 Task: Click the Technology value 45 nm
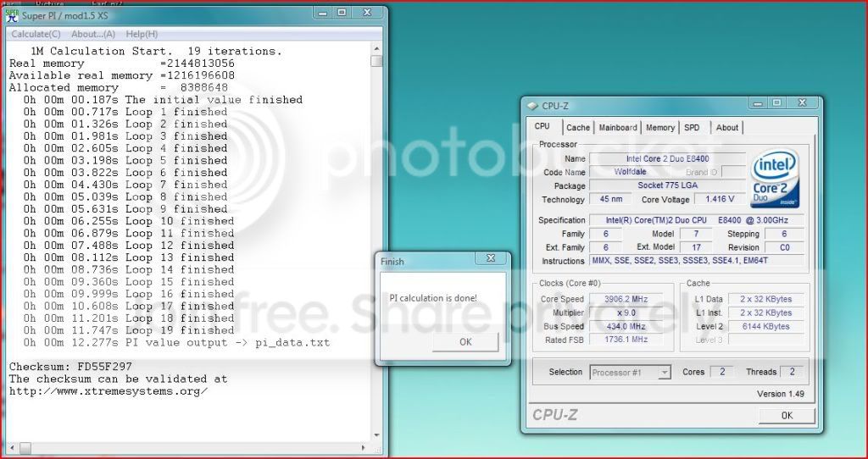pyautogui.click(x=610, y=199)
